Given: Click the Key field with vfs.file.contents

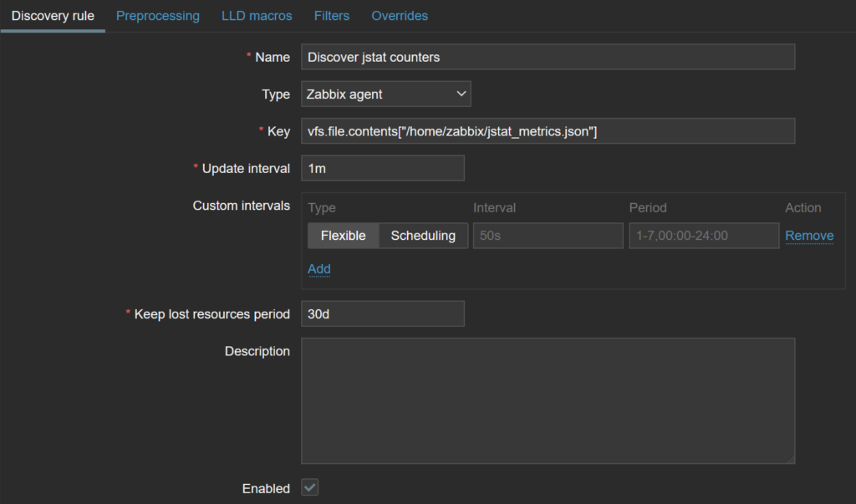Looking at the screenshot, I should (x=548, y=131).
